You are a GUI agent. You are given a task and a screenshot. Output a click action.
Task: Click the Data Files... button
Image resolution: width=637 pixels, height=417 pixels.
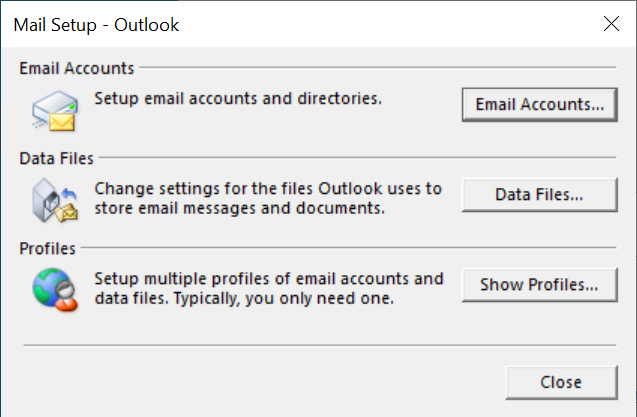(540, 195)
